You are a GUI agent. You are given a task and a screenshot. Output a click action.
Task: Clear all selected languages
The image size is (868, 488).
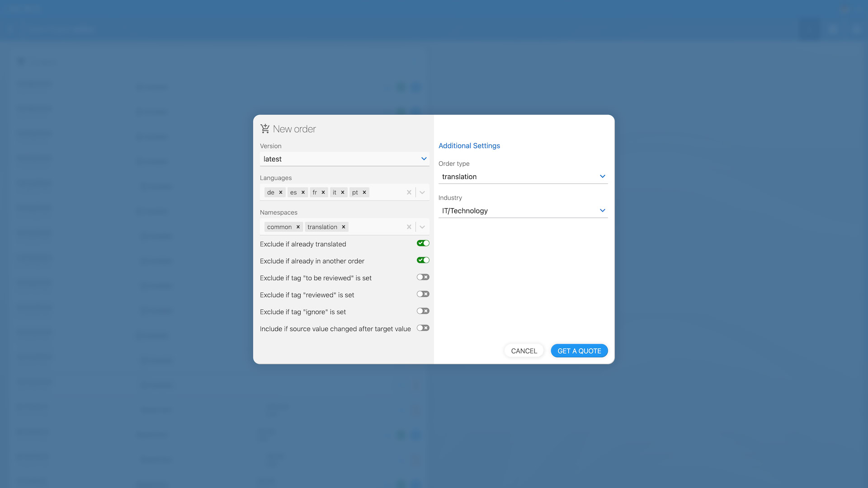pos(409,192)
